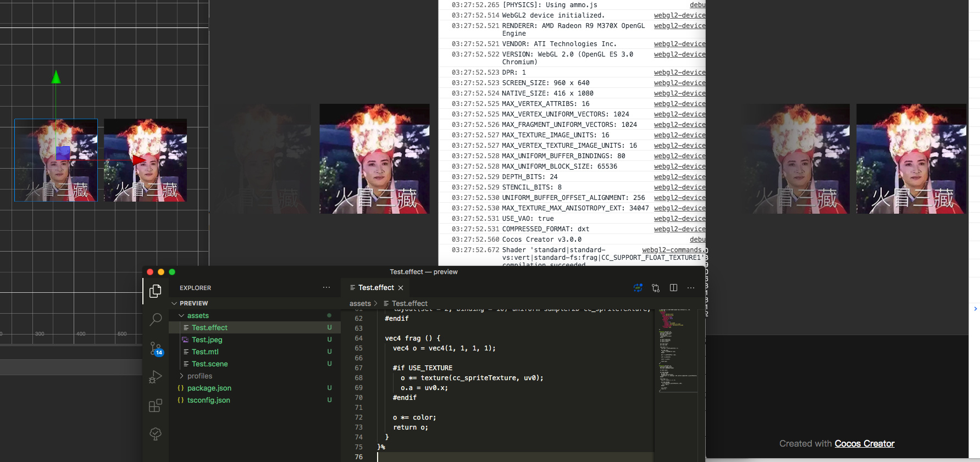Click the 'o *= color;' code line
The height and width of the screenshot is (462, 980).
point(414,418)
